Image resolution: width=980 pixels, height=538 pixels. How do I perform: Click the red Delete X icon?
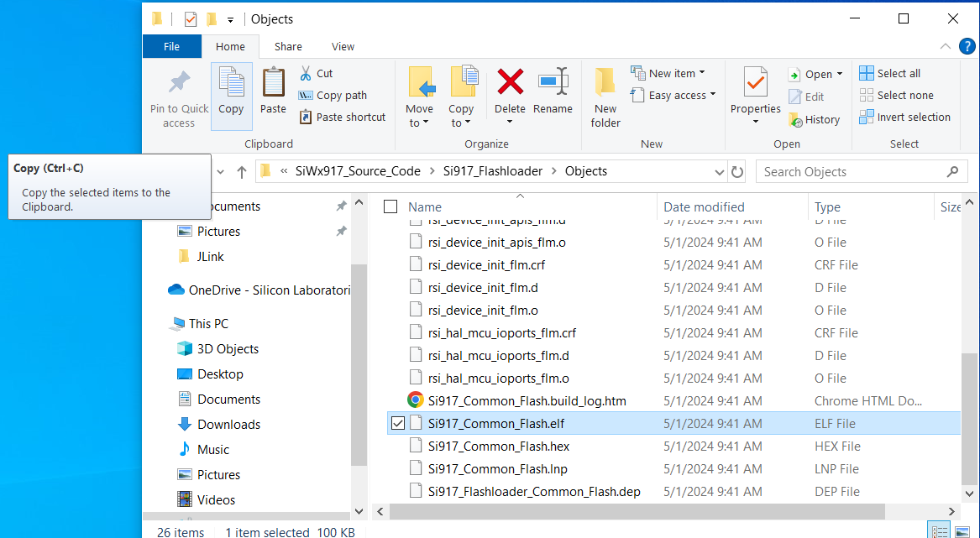tap(510, 82)
